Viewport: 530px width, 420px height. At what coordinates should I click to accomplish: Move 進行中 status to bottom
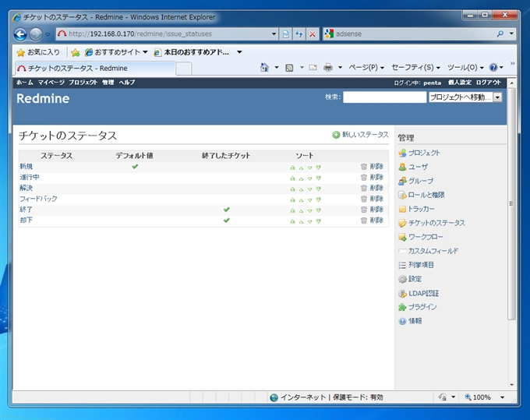318,178
